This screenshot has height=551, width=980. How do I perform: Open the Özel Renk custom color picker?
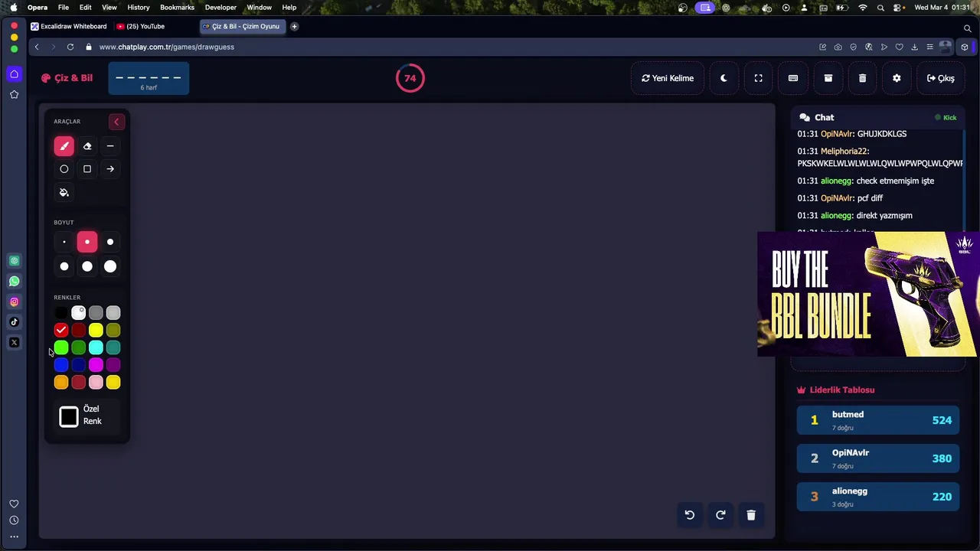tap(69, 416)
